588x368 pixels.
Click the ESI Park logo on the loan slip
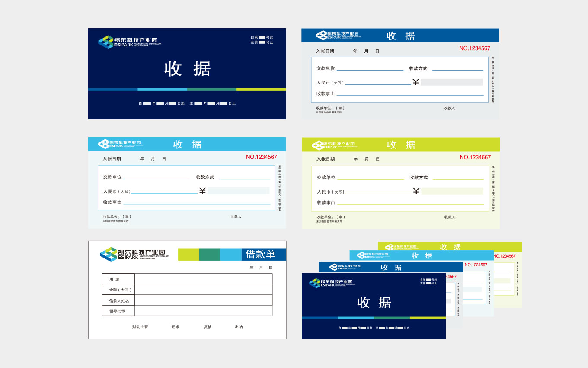[134, 254]
